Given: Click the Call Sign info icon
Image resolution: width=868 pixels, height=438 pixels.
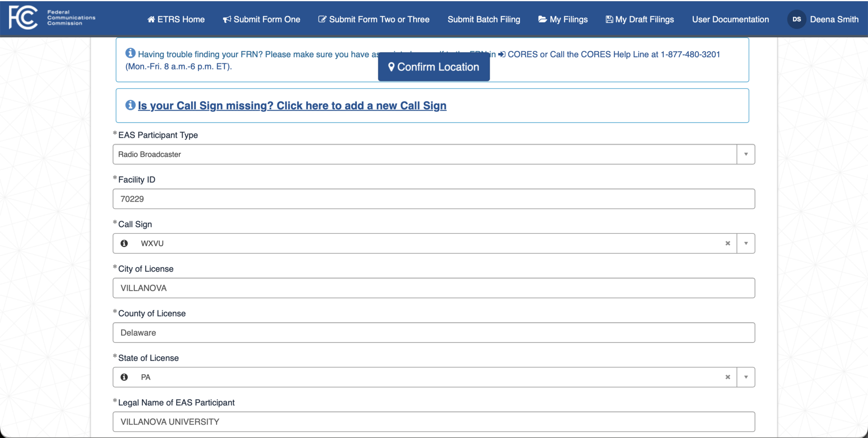Looking at the screenshot, I should [124, 244].
